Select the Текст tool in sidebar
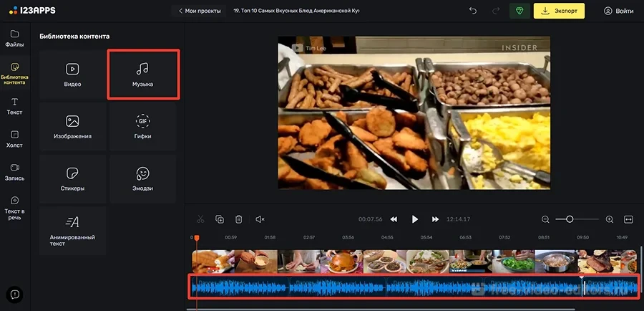Screen dimensions: 644x311 point(14,106)
